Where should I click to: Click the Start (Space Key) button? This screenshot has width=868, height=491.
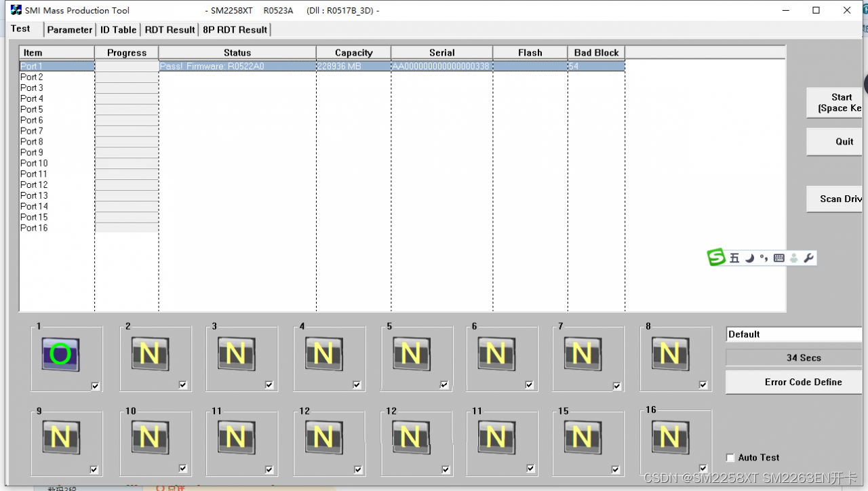click(x=834, y=102)
